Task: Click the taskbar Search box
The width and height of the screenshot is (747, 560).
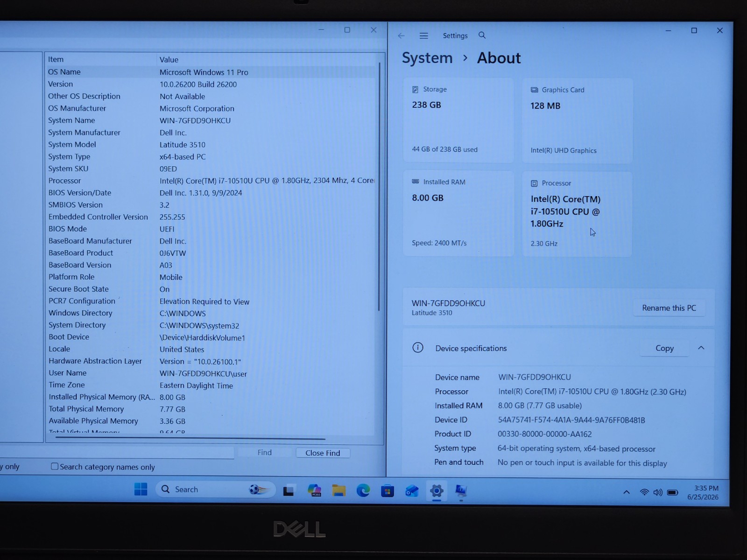Action: (x=216, y=490)
